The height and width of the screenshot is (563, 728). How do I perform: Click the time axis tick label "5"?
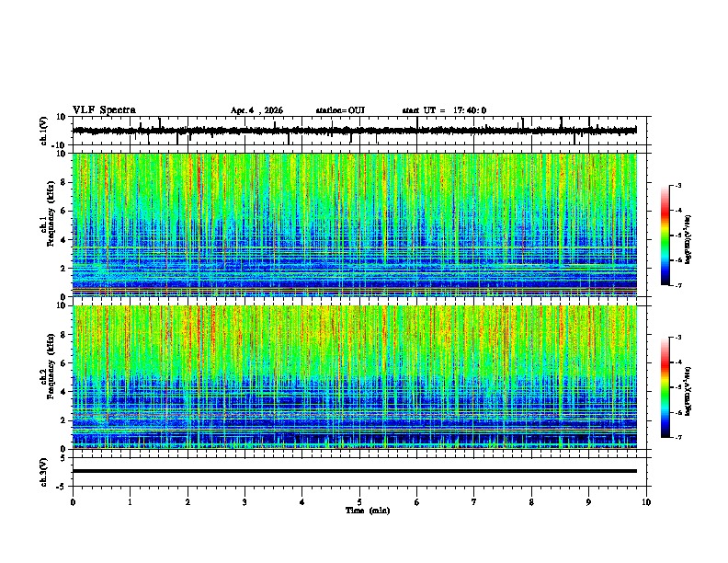coord(359,502)
